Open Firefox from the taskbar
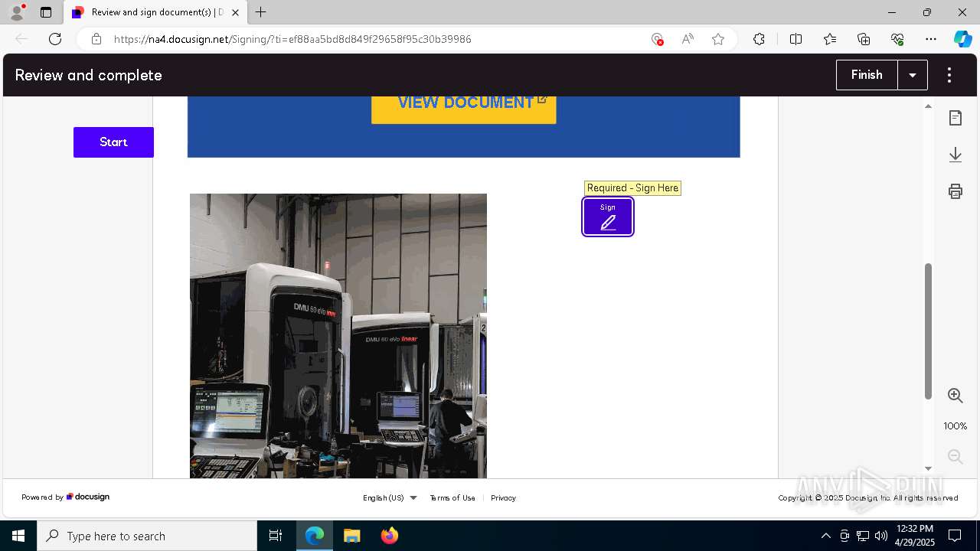The image size is (980, 551). click(x=389, y=536)
